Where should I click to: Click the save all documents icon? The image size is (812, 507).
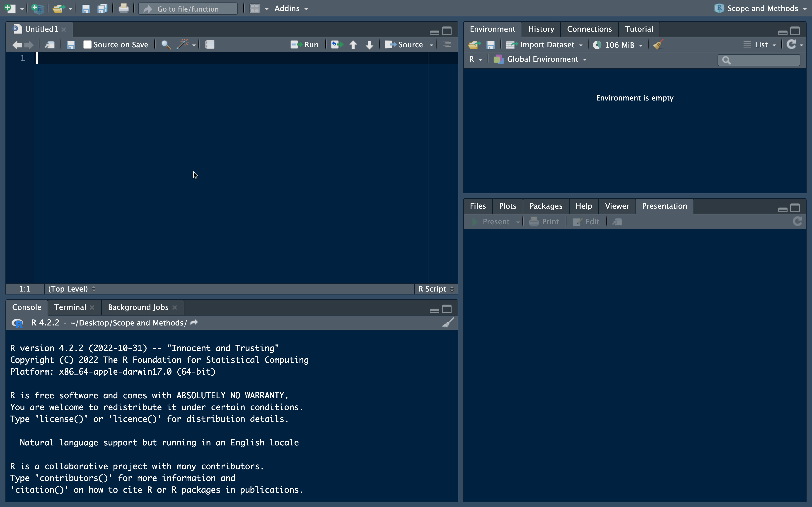102,9
